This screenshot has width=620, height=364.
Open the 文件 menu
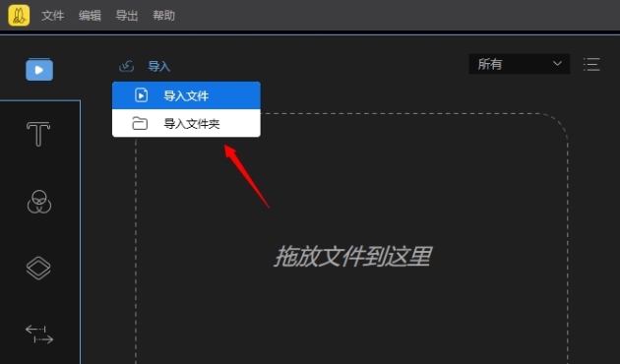pos(52,16)
